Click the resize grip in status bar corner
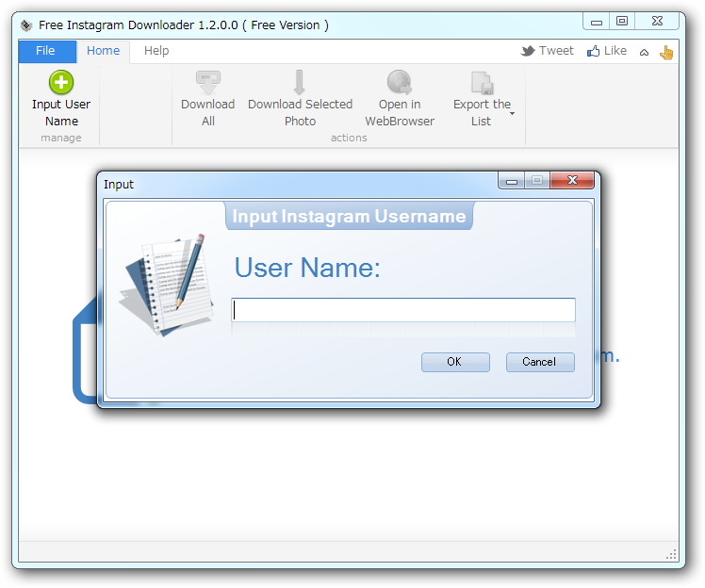This screenshot has height=588, width=705. pyautogui.click(x=671, y=555)
